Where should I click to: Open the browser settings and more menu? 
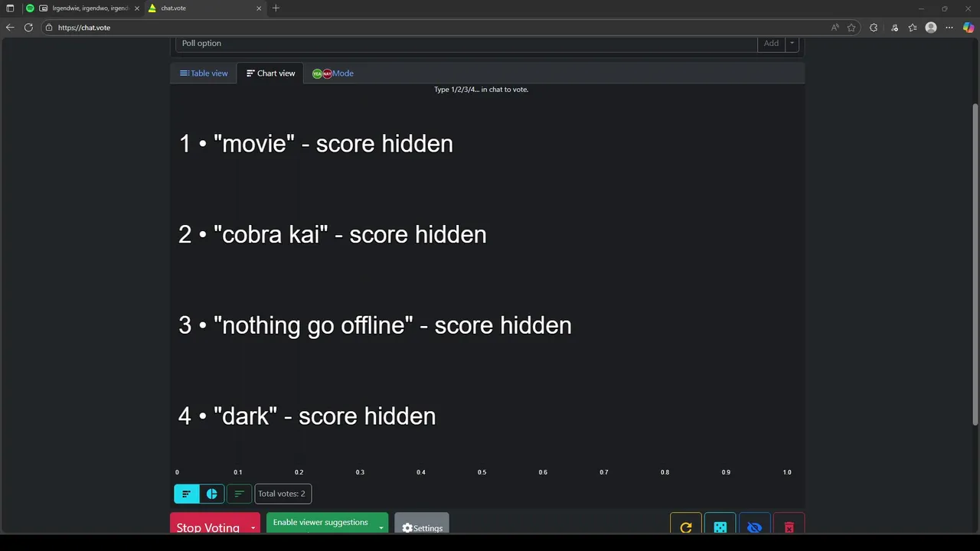949,28
